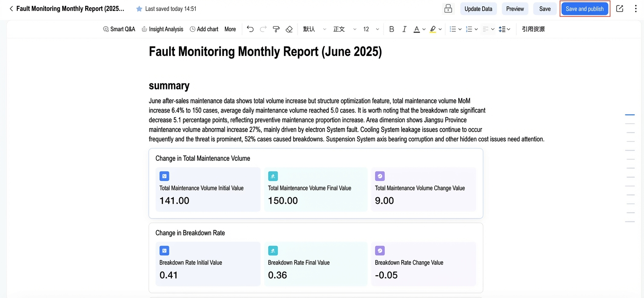Click Total Maintenance Final Value teal icon
Image resolution: width=644 pixels, height=298 pixels.
[x=273, y=176]
